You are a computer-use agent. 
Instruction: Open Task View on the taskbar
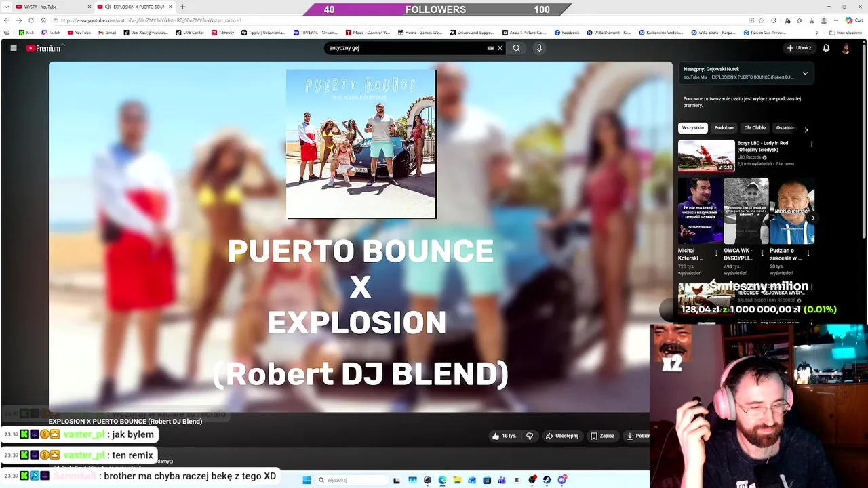[x=397, y=480]
